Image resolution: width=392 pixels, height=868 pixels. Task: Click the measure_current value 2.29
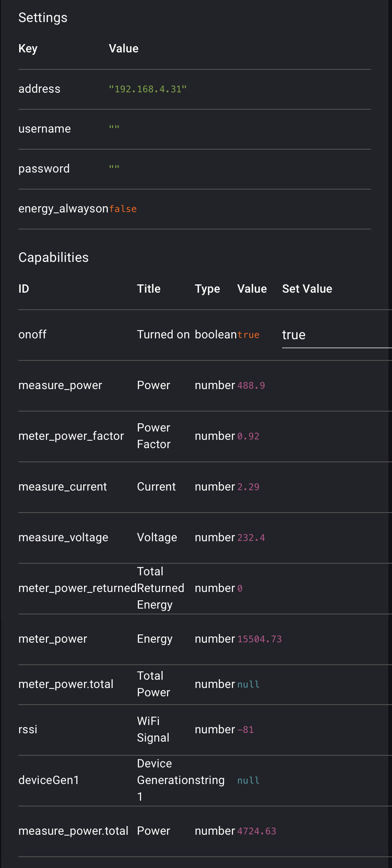pyautogui.click(x=248, y=487)
